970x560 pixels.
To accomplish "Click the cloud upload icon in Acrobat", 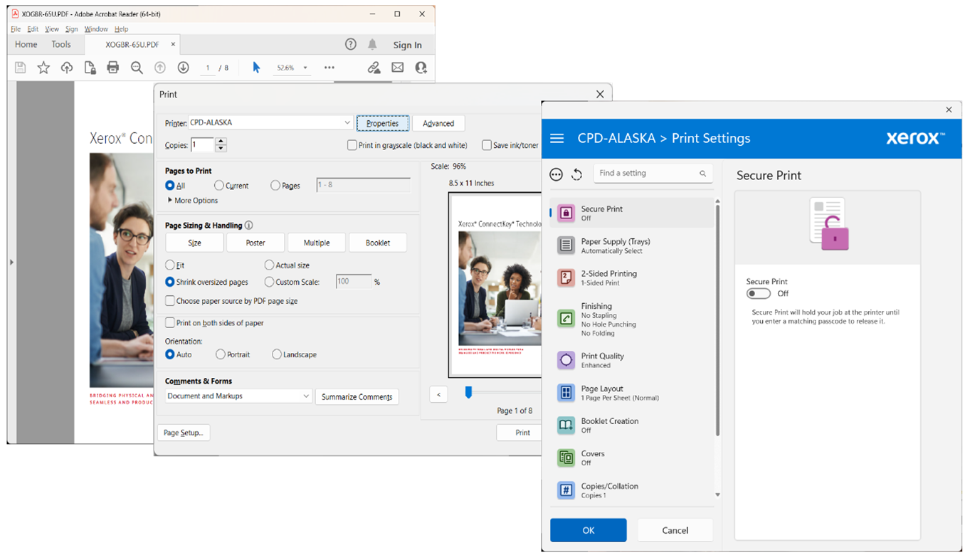I will click(67, 68).
